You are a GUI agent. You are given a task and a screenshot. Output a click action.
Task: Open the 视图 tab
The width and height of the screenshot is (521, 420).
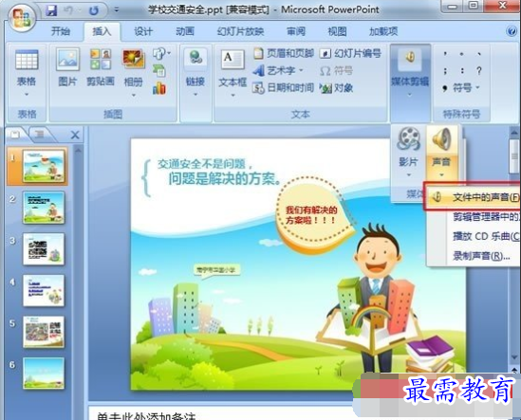337,31
